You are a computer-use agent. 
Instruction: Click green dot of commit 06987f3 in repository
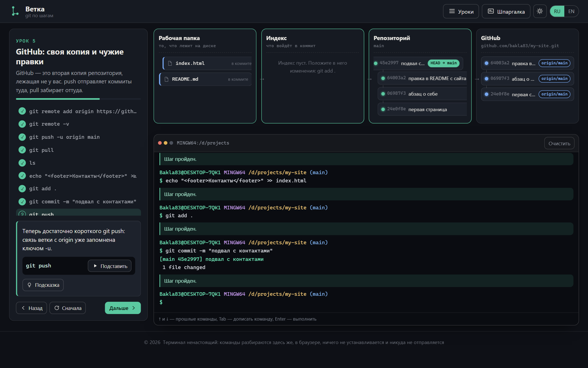tap(383, 94)
